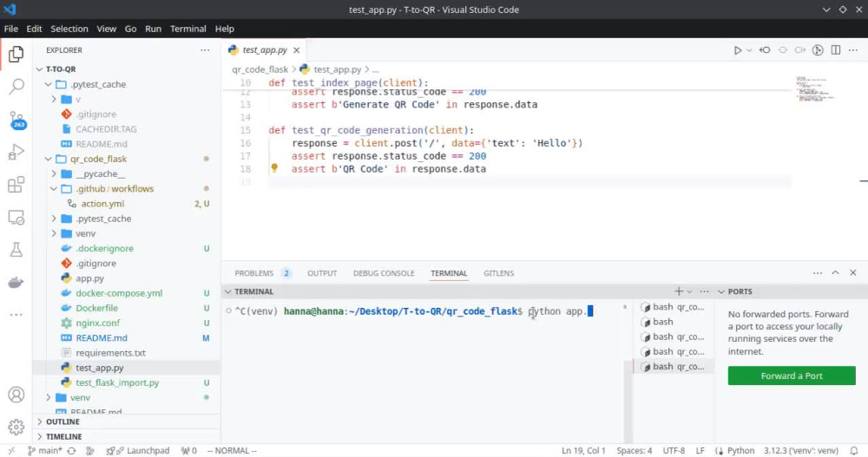
Task: Click the GitLens open changes icon
Action: [x=765, y=50]
